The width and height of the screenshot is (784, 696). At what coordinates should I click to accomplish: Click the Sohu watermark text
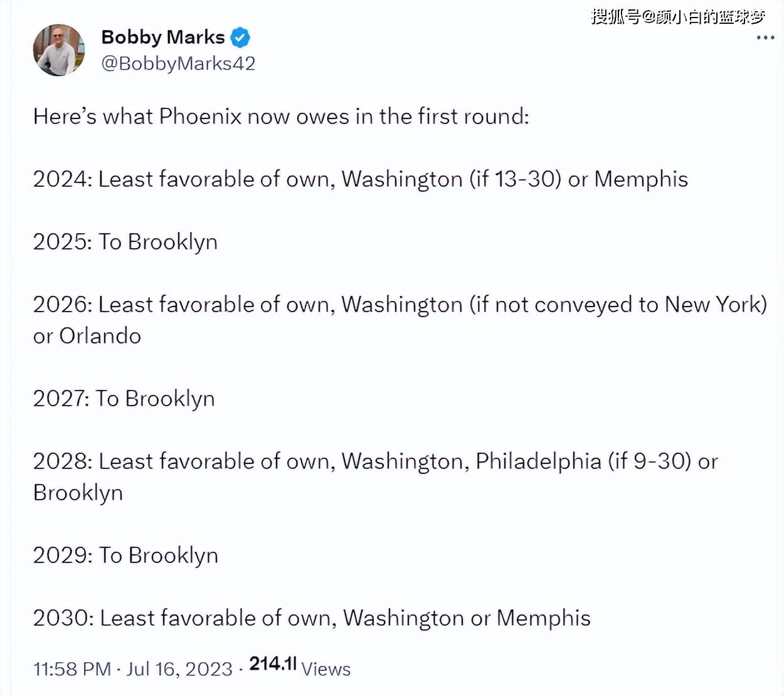(x=677, y=17)
